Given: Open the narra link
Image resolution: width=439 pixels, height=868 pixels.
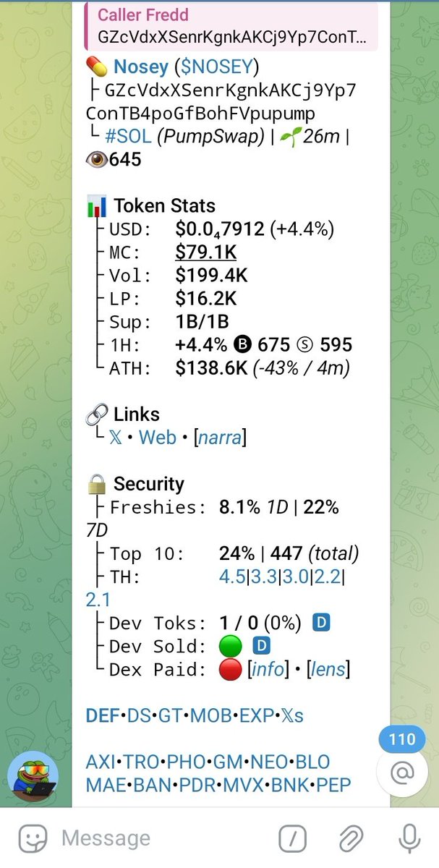Looking at the screenshot, I should [221, 438].
